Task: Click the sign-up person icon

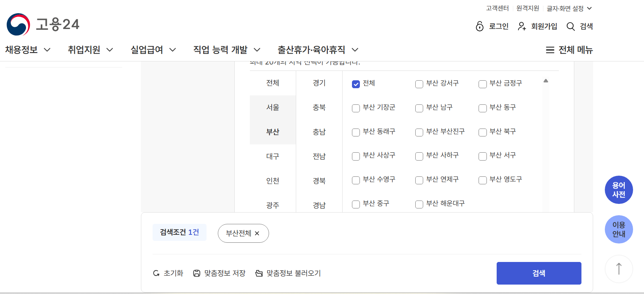Action: [522, 26]
